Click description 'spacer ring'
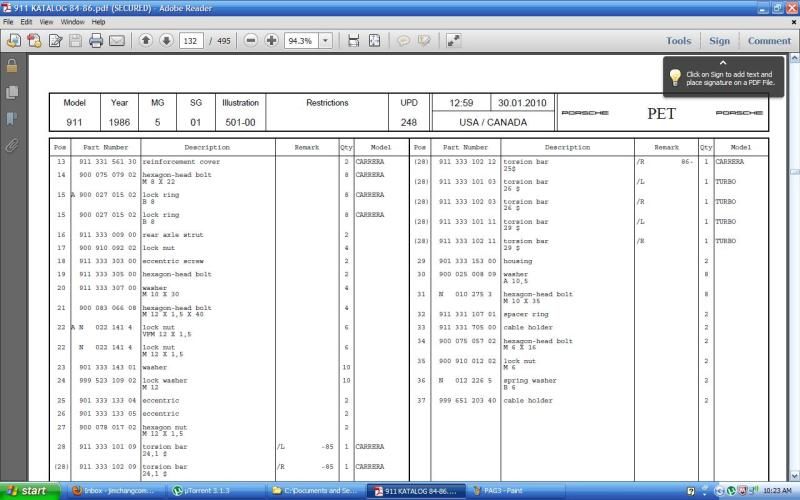 [526, 314]
